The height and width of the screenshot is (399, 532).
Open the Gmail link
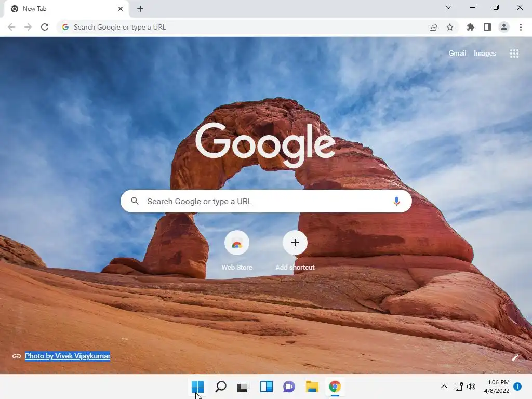(457, 54)
